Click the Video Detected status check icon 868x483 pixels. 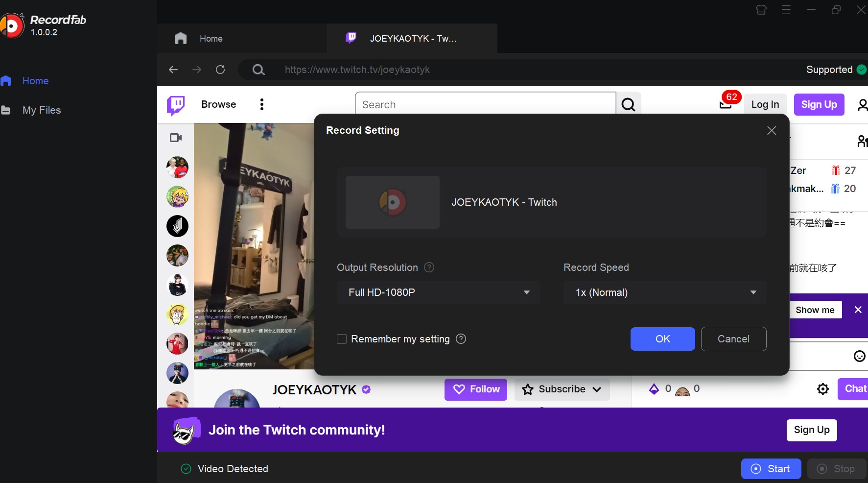(186, 469)
